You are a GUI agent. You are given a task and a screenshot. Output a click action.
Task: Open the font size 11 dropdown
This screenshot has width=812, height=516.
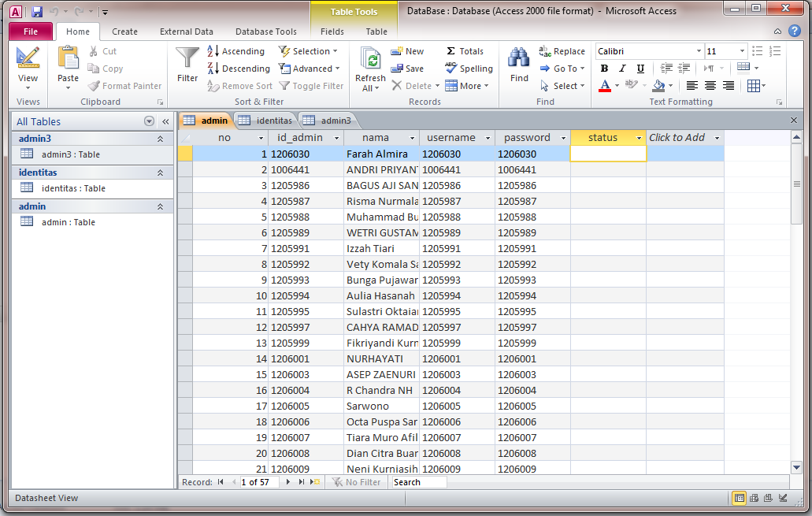(x=742, y=51)
